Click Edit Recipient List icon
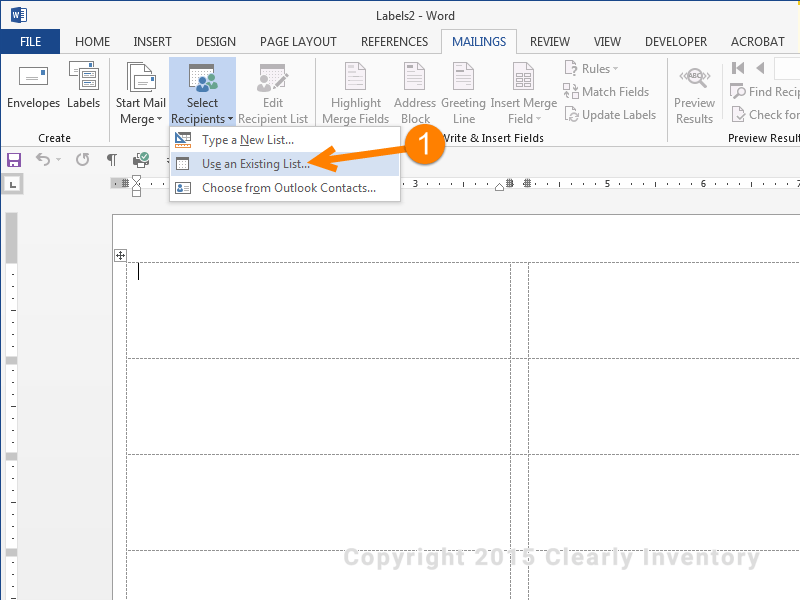 [x=273, y=78]
